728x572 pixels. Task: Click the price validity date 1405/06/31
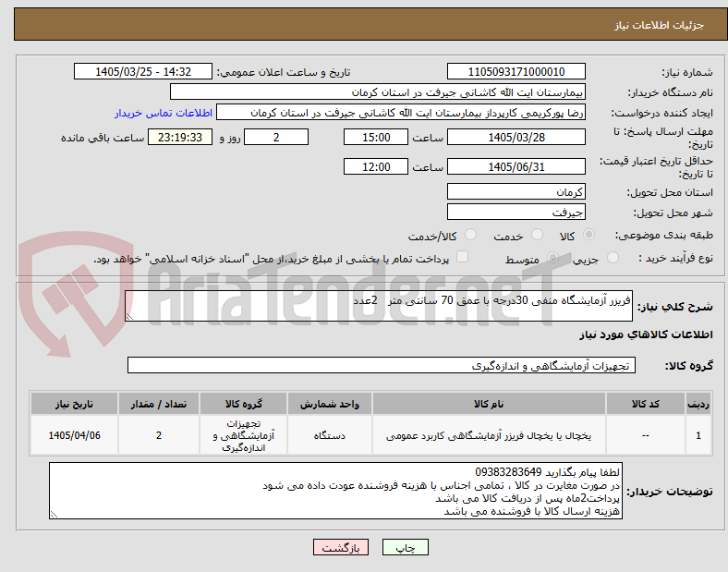[x=516, y=166]
